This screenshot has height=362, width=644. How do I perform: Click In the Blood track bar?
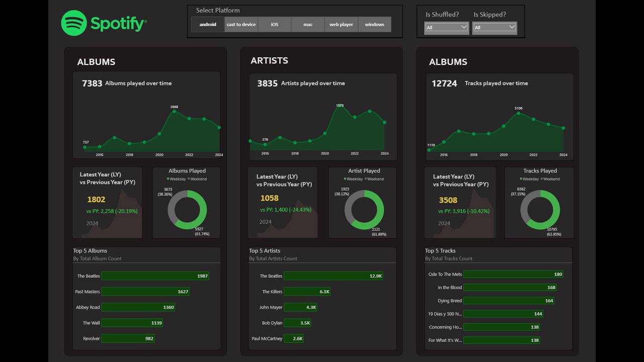coord(510,288)
